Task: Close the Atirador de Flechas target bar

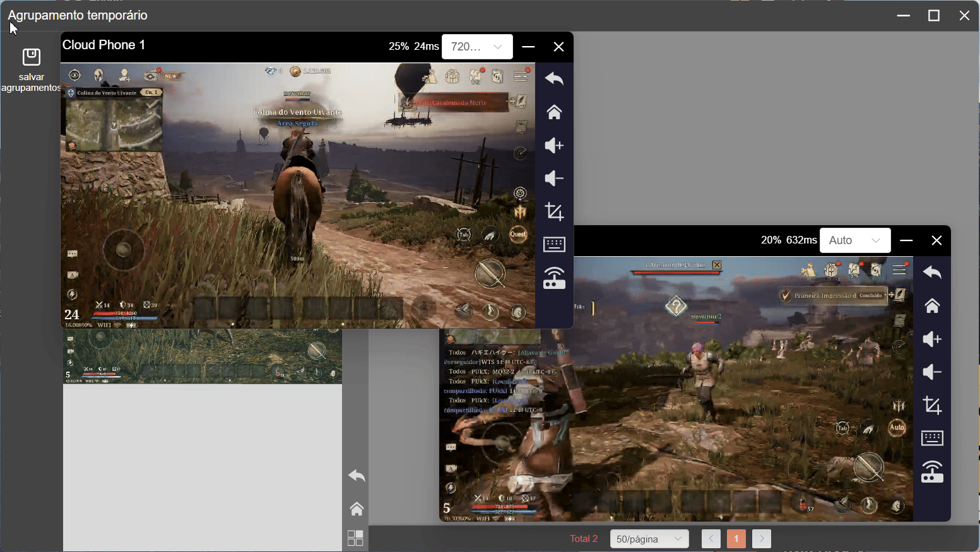Action: tap(717, 265)
